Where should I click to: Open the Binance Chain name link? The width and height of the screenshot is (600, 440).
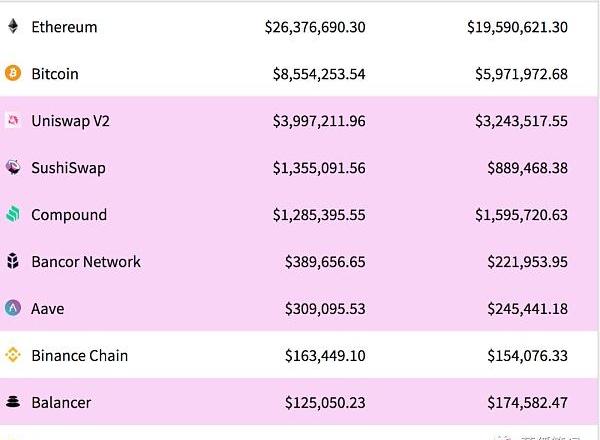[x=79, y=356]
